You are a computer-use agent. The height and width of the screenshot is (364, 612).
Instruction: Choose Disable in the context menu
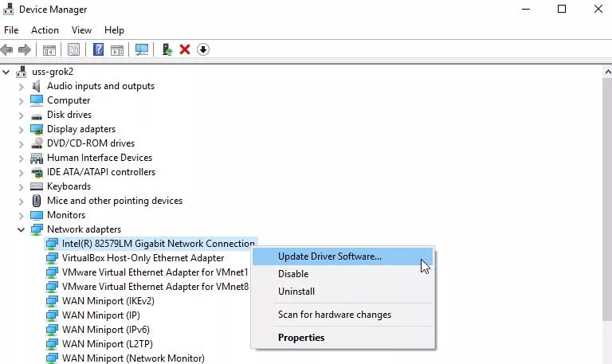[343, 274]
